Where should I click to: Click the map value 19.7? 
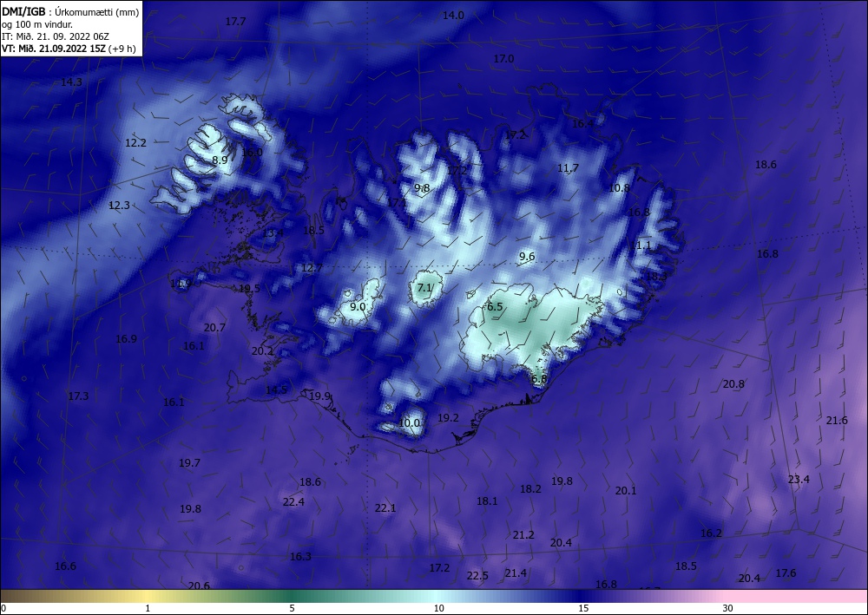click(189, 463)
